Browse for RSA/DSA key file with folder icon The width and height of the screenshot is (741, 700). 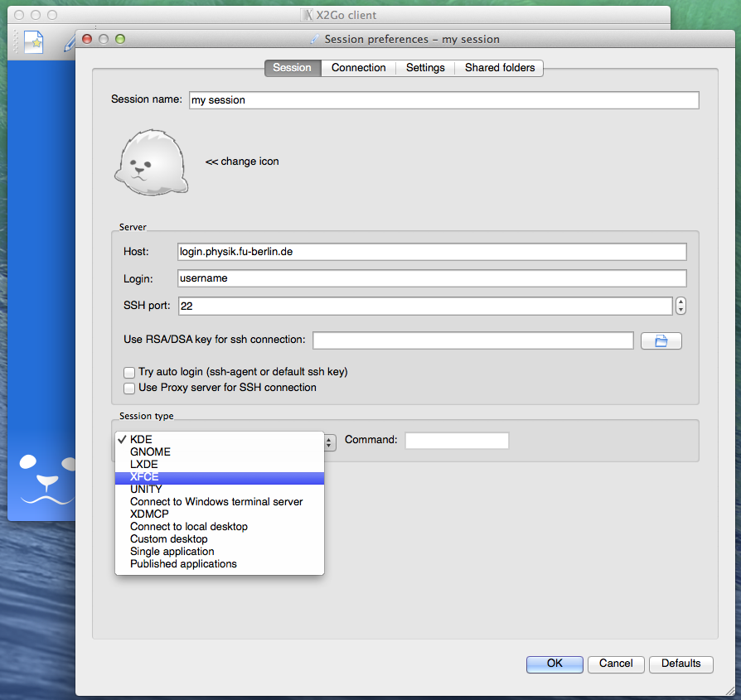661,340
